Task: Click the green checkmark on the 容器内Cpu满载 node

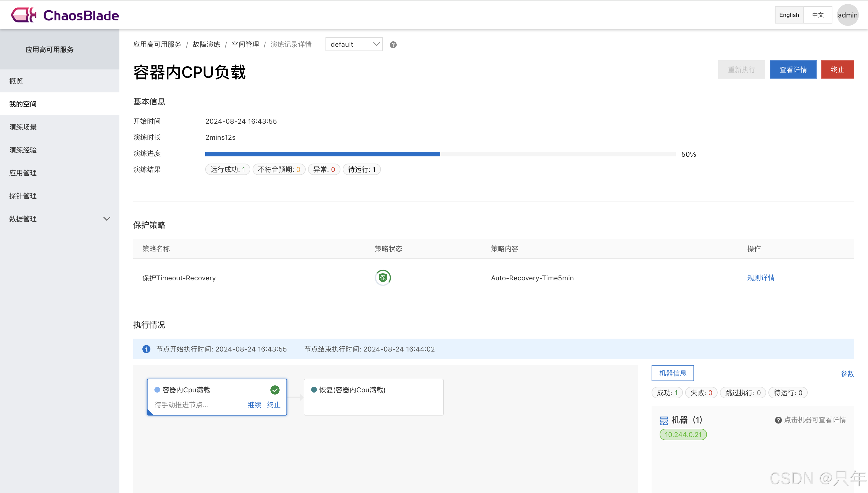Action: (x=275, y=390)
